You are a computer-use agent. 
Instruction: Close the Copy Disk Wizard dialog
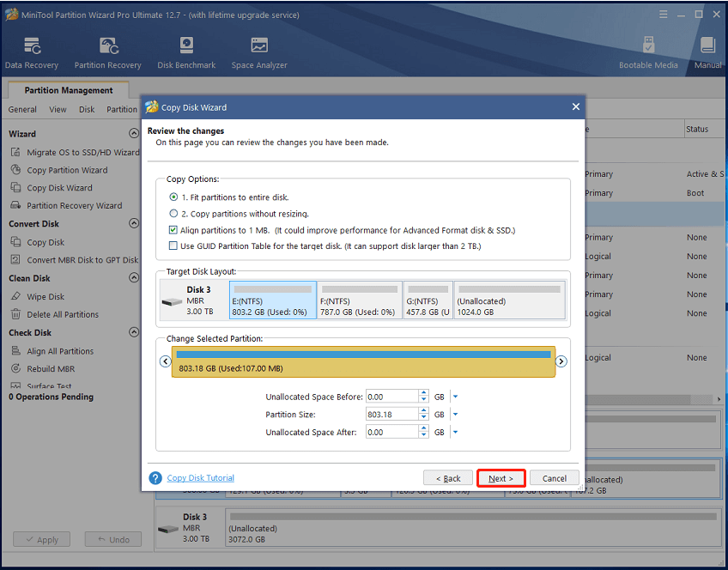[576, 106]
